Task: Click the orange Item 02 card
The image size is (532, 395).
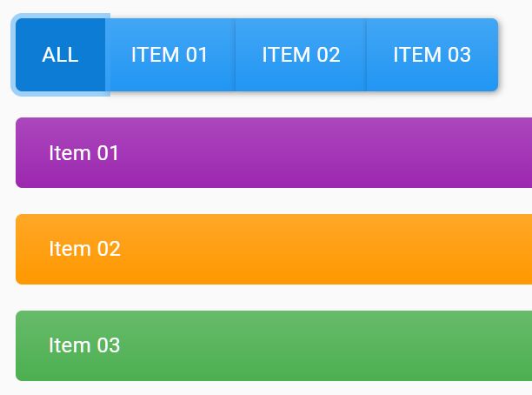Action: click(x=274, y=249)
